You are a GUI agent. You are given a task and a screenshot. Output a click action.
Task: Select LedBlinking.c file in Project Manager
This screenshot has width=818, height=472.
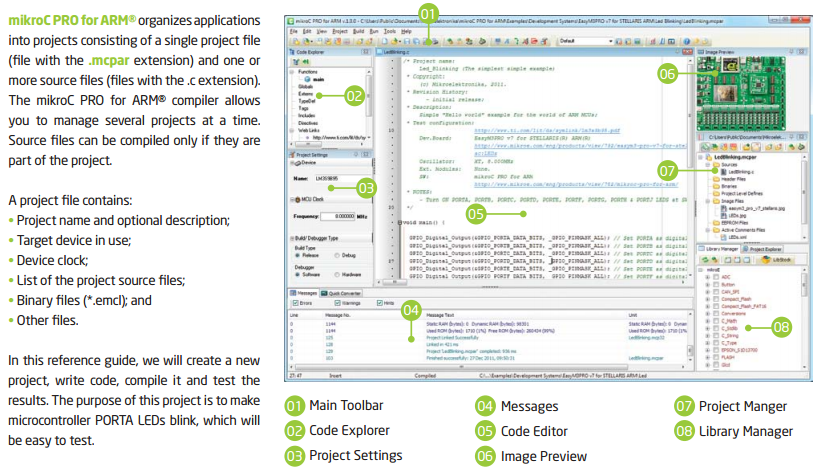click(x=737, y=172)
